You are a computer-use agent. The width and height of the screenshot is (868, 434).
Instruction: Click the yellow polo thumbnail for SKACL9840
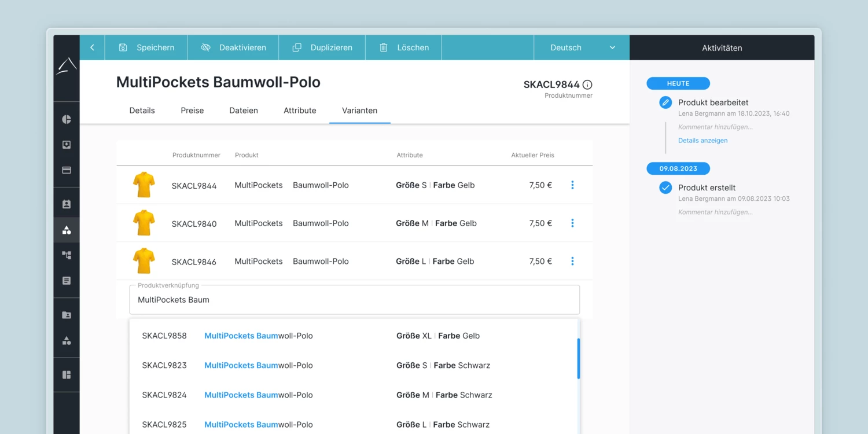coord(144,223)
